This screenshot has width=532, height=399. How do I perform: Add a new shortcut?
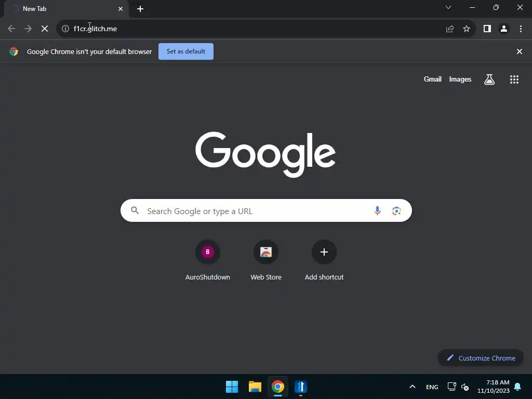click(324, 261)
